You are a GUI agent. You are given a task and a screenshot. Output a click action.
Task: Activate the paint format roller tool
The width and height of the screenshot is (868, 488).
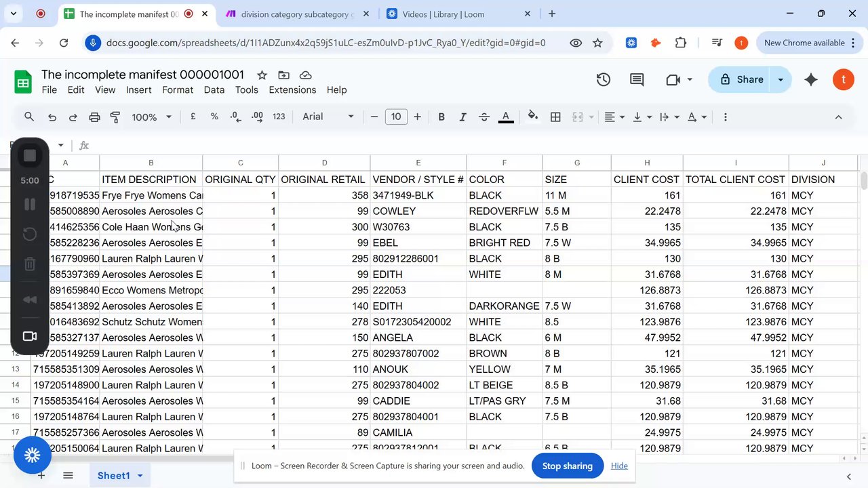pyautogui.click(x=115, y=117)
